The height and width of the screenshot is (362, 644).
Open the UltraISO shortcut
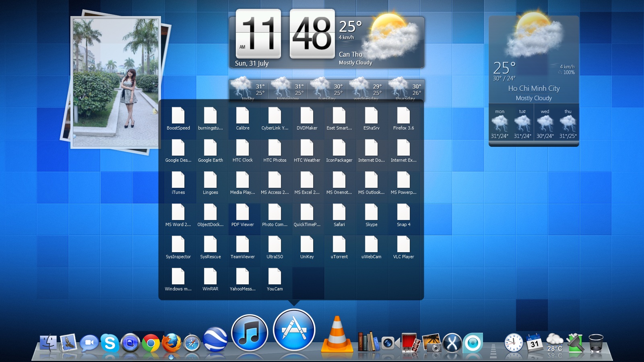[x=275, y=248]
